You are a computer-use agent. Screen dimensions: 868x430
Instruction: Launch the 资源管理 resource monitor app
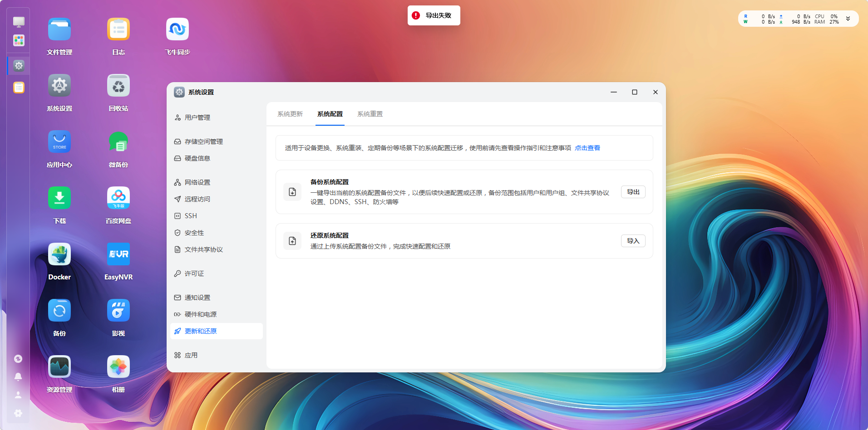[x=59, y=367]
